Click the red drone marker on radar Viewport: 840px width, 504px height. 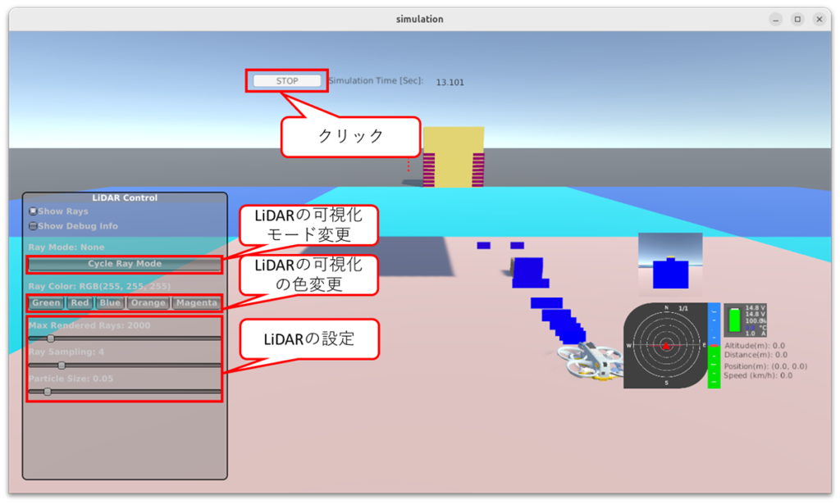(x=666, y=346)
